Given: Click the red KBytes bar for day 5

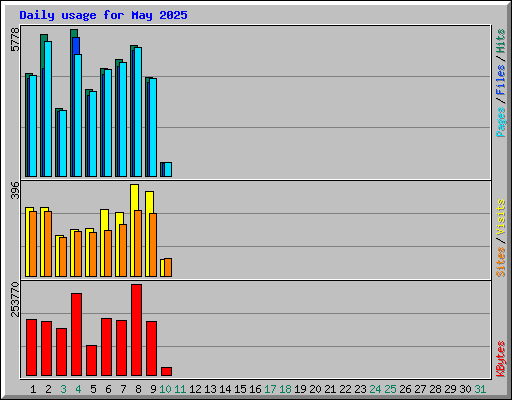Looking at the screenshot, I should coord(91,361).
